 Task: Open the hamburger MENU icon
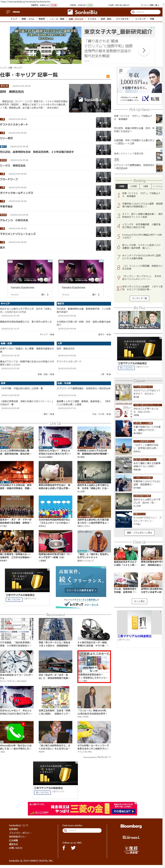pyautogui.click(x=8, y=12)
